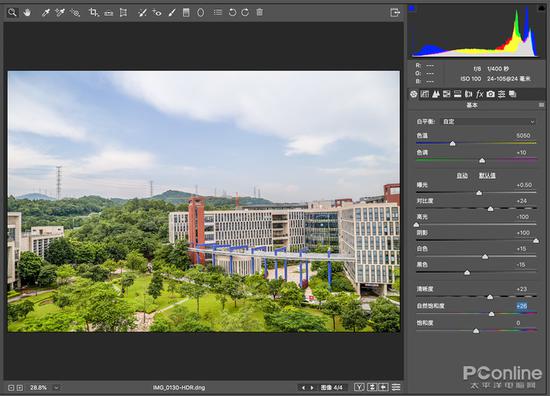Screen dimensions: 550x396
Task: Open the preferences list icon in toolbar
Action: click(218, 13)
